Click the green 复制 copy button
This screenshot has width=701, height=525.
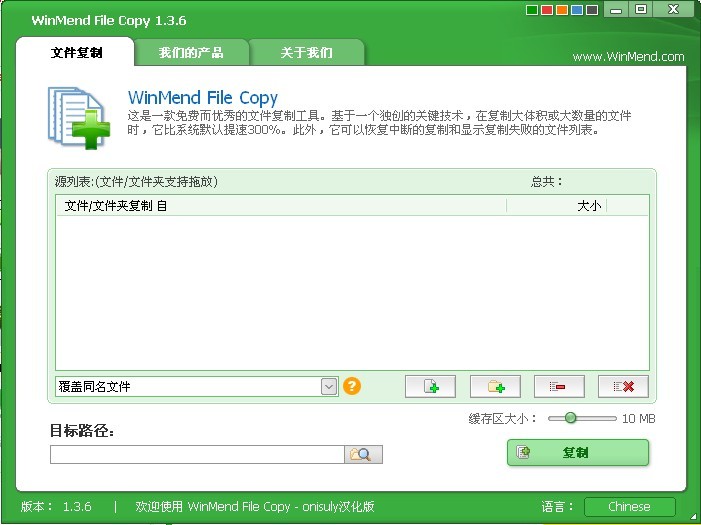[x=577, y=453]
